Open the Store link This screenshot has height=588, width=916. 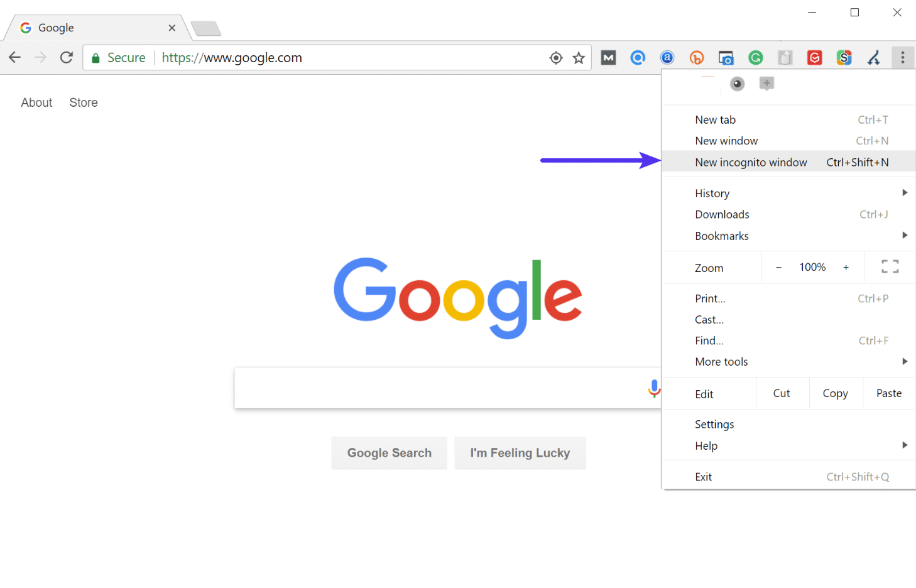(x=84, y=102)
